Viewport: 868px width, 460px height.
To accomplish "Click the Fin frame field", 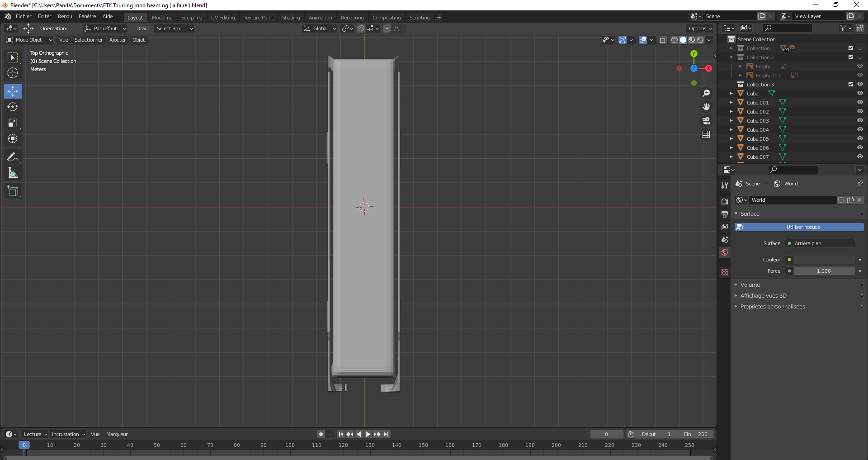I will tap(696, 434).
